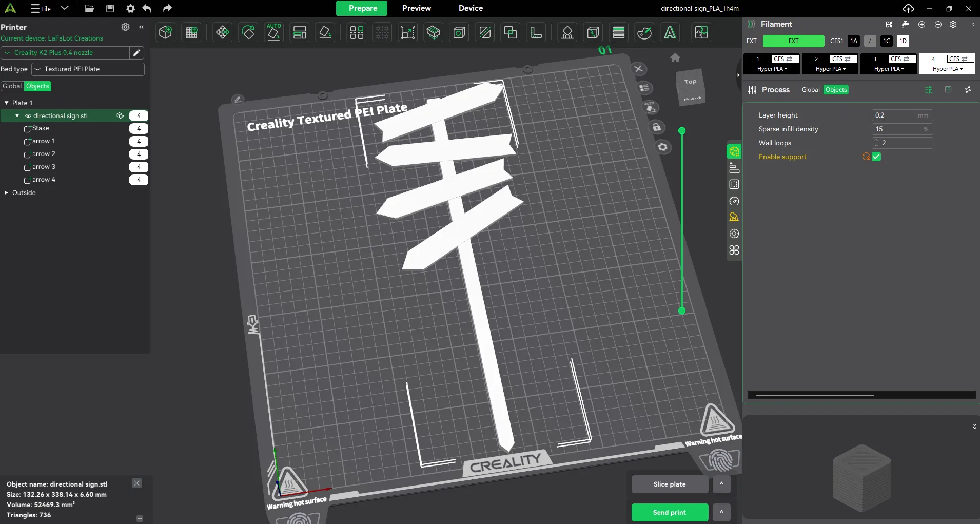Screen dimensions: 980x524
Task: Select the color painting palette tool
Action: [644, 32]
